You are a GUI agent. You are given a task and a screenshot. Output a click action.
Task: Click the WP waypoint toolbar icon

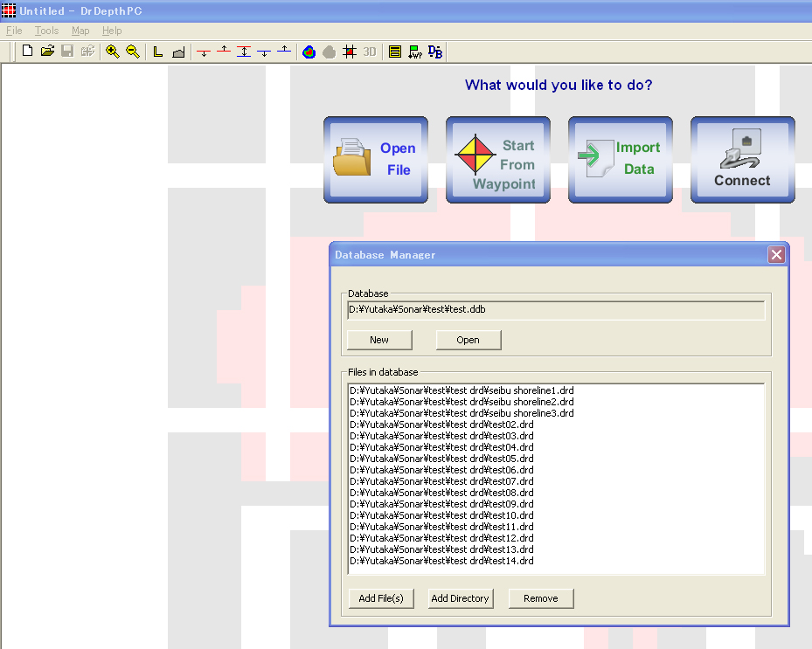(415, 52)
